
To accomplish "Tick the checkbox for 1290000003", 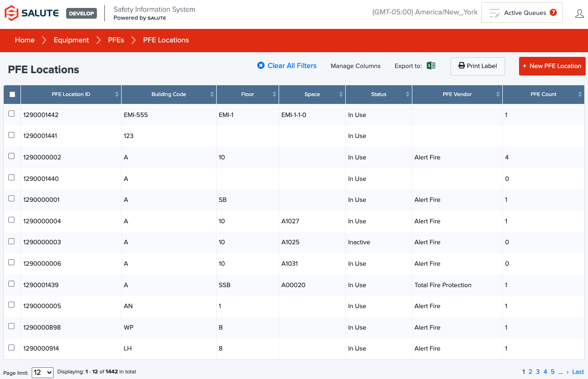I will pos(12,241).
